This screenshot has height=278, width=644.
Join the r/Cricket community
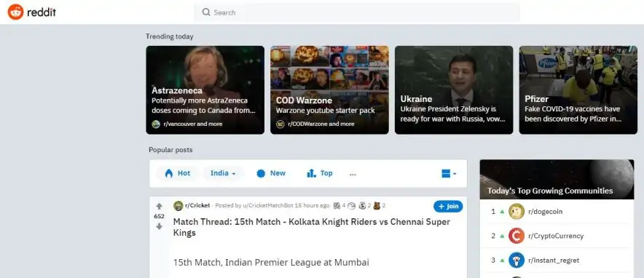point(448,206)
